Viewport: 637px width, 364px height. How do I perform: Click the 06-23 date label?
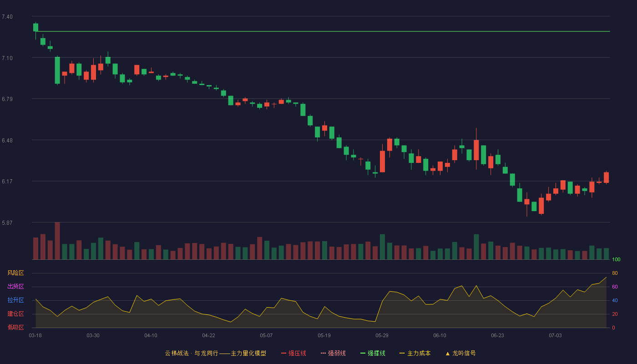[497, 335]
